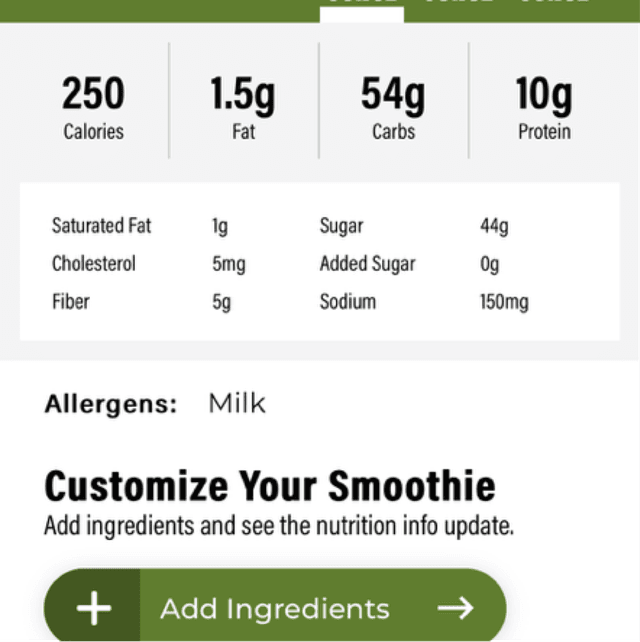Click the right arrow on Add Ingredients
Image resolution: width=640 pixels, height=642 pixels.
click(455, 608)
